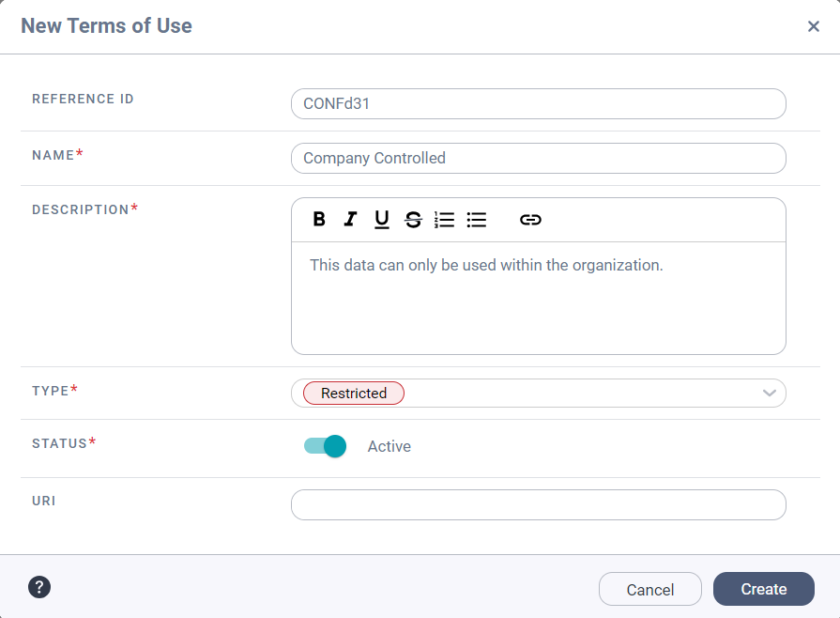Focus the Reference ID input field

coord(539,104)
